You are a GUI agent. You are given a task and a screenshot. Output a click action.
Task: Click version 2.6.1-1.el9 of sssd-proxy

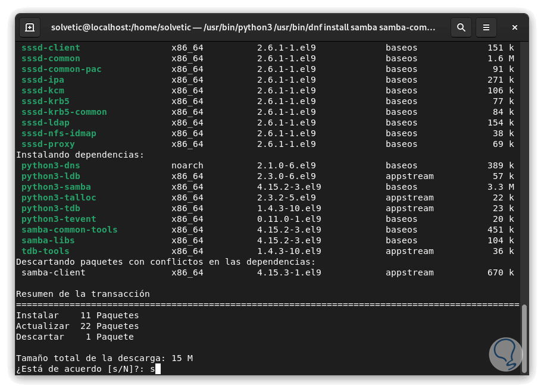(x=286, y=144)
